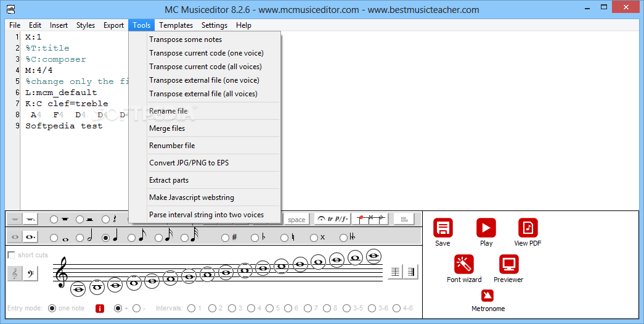Viewport: 644px width, 324px height.
Task: Choose 'Renumber file' menu entry
Action: [205, 146]
